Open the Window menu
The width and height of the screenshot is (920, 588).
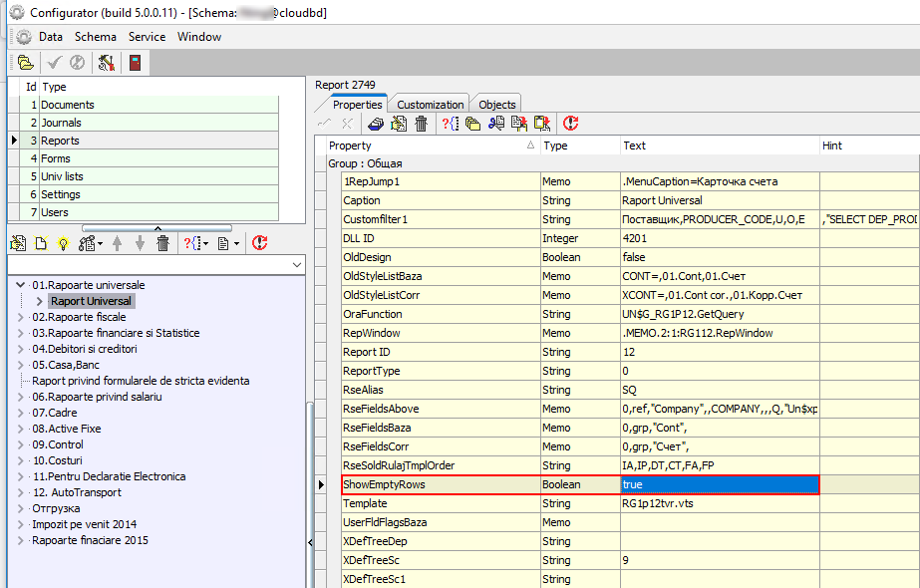point(199,37)
